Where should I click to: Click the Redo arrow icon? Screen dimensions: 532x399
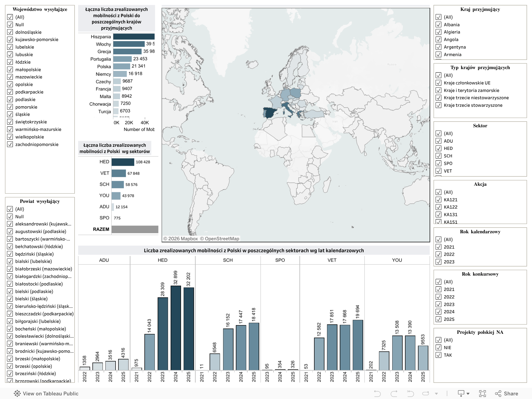394,394
